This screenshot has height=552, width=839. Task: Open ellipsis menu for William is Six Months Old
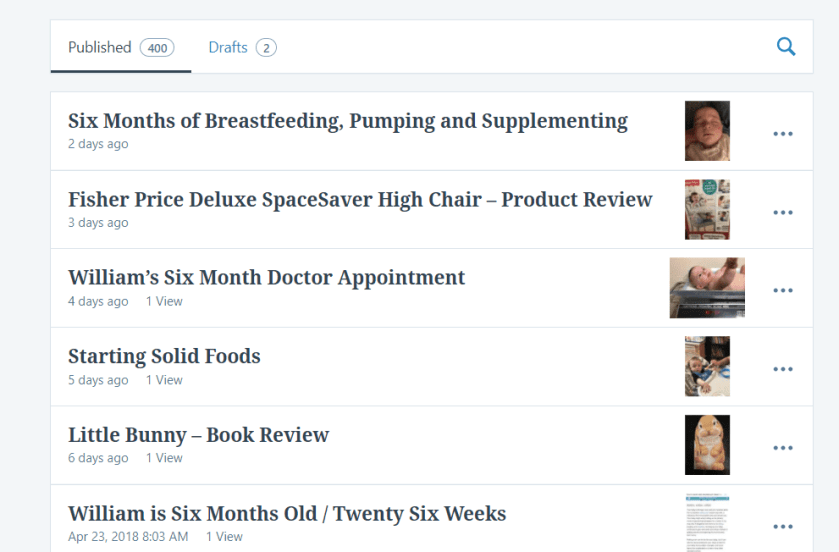(x=783, y=526)
